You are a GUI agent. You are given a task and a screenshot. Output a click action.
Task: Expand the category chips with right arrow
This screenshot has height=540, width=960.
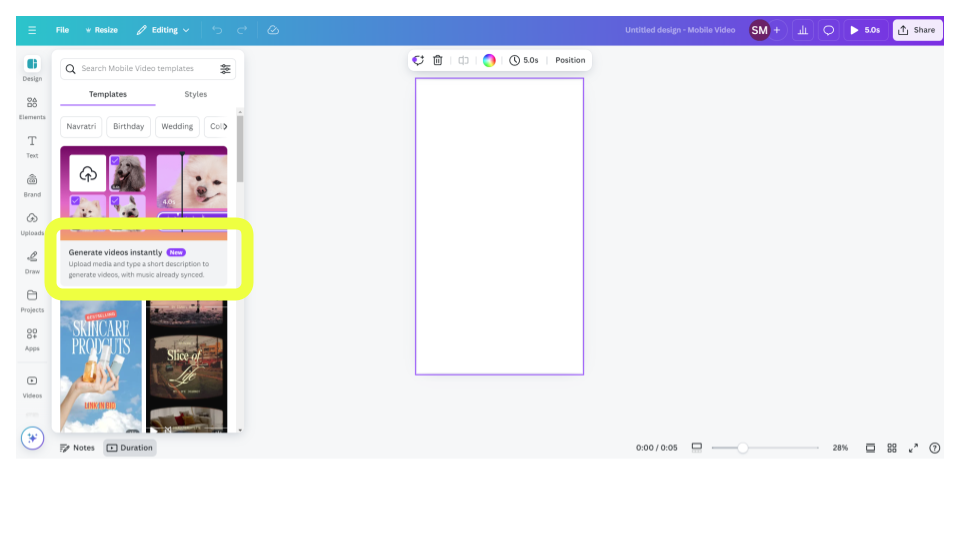click(x=225, y=127)
